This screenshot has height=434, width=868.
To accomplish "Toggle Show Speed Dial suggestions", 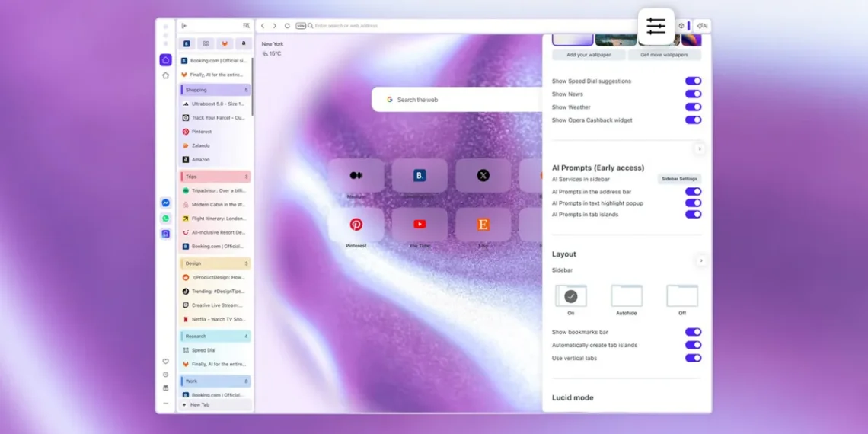I will [x=693, y=81].
